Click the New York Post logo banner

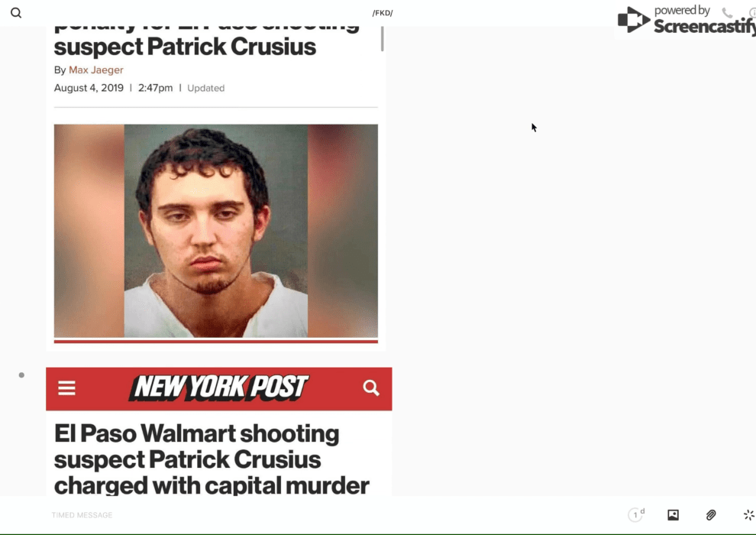coord(219,387)
